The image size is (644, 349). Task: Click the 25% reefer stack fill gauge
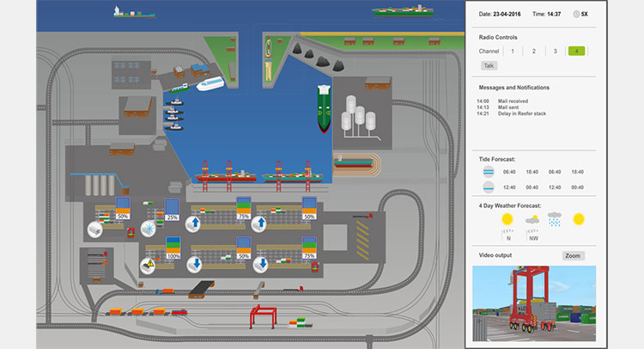click(x=172, y=209)
